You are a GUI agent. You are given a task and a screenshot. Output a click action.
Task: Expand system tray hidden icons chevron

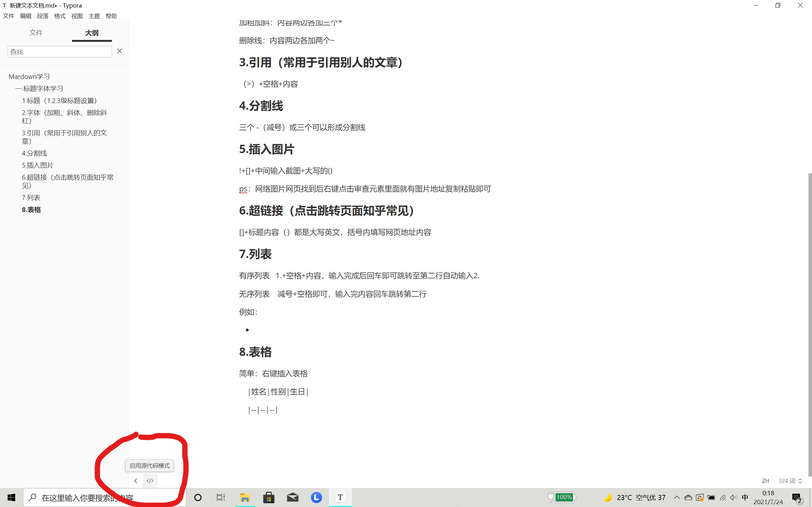coord(677,497)
